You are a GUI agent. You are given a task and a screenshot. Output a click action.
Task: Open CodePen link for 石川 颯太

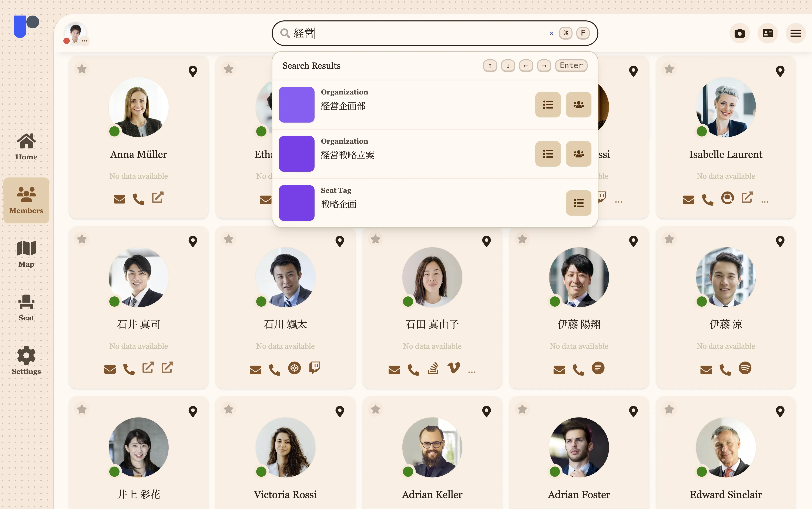click(294, 368)
